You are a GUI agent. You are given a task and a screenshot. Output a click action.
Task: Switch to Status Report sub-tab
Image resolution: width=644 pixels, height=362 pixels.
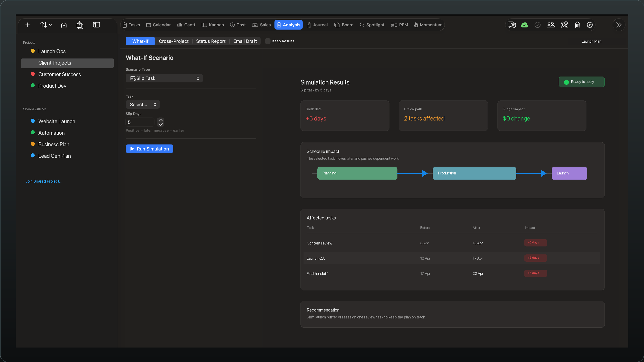point(211,41)
